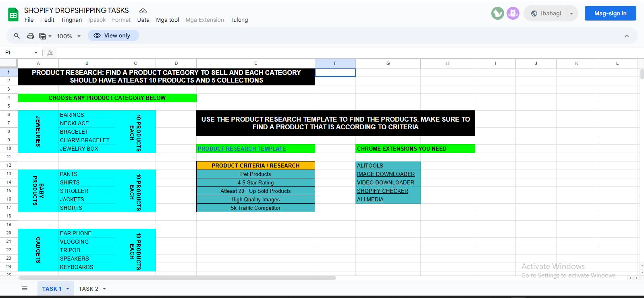
Task: Select the 4-5 Star Rating cell
Action: pos(256,182)
